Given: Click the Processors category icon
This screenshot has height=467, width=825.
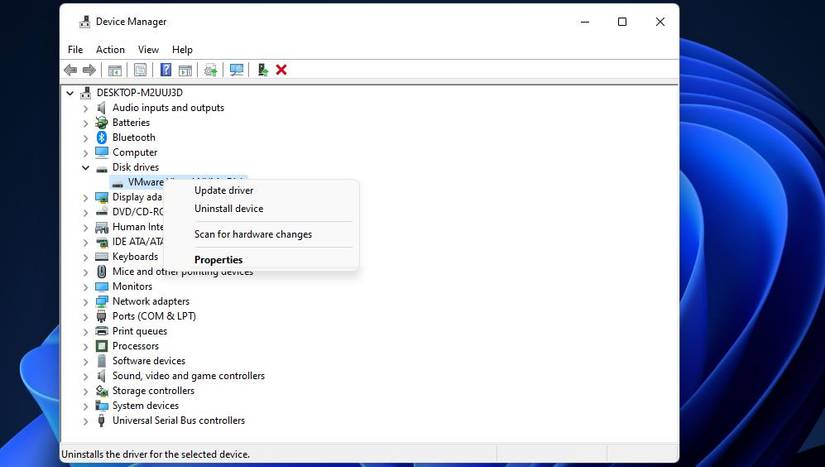Looking at the screenshot, I should click(x=102, y=346).
